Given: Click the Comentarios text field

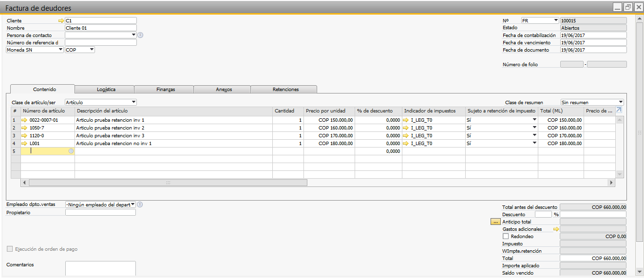Looking at the screenshot, I should (100, 268).
